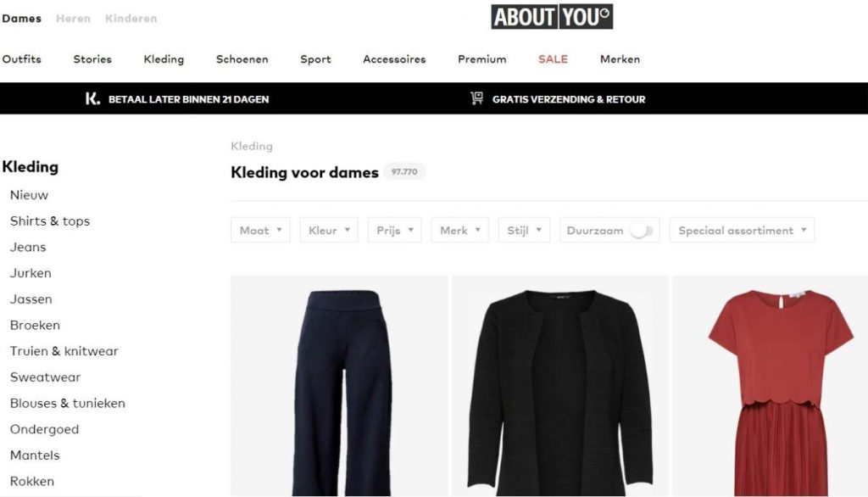
Task: Open the Prijs filter dropdown
Action: [395, 230]
